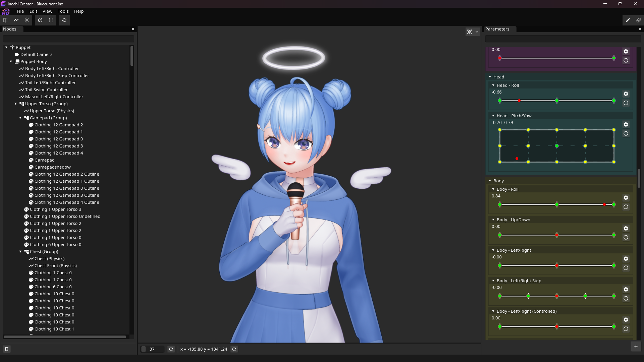
Task: Collapse the Body parameter group
Action: click(490, 181)
